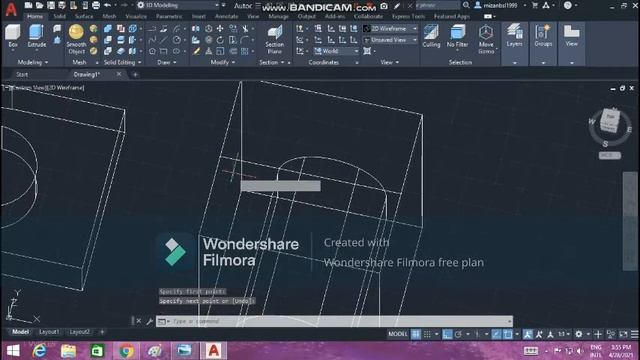
Task: Click the Plot printer icon
Action: tap(96, 5)
